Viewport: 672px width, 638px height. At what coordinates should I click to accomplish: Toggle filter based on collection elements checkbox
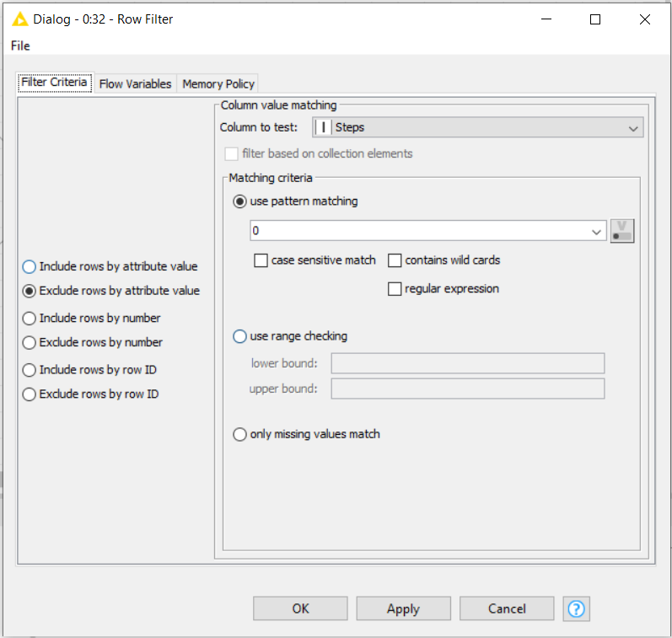pos(231,154)
